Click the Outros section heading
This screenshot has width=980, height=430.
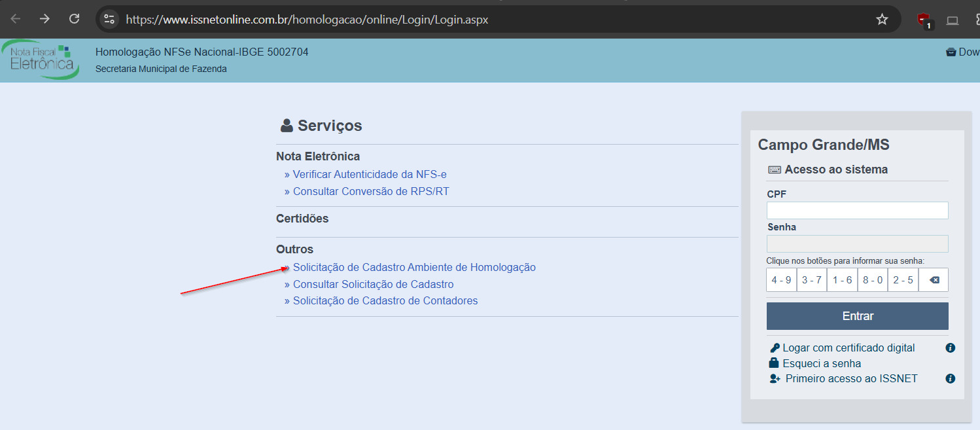294,249
